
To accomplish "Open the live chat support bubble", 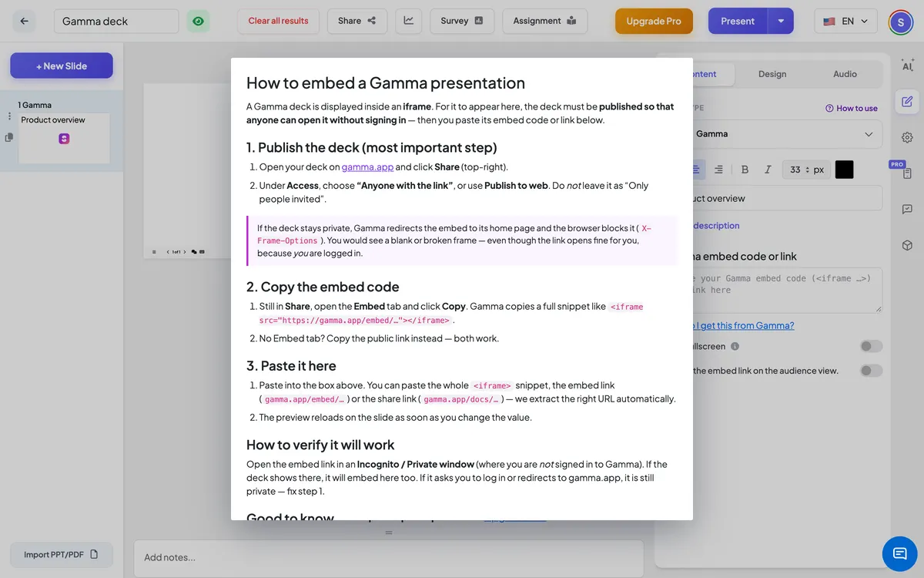I will click(899, 553).
